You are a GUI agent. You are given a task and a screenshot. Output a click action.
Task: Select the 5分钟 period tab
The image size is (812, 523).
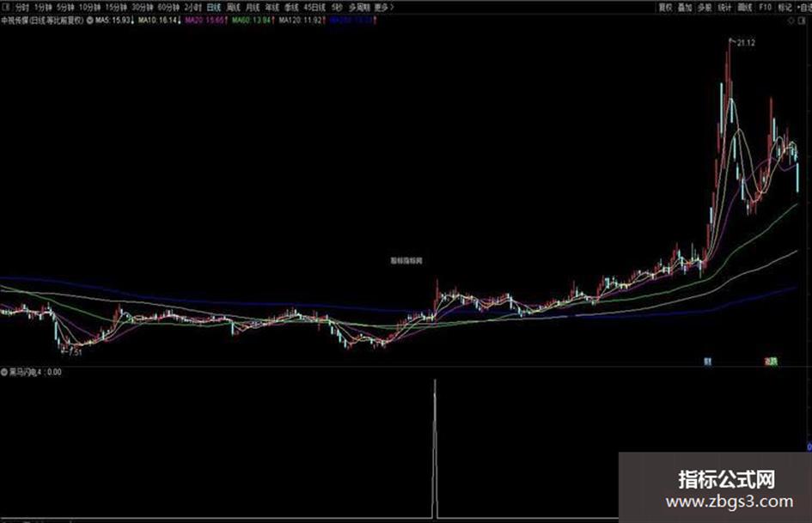point(66,7)
